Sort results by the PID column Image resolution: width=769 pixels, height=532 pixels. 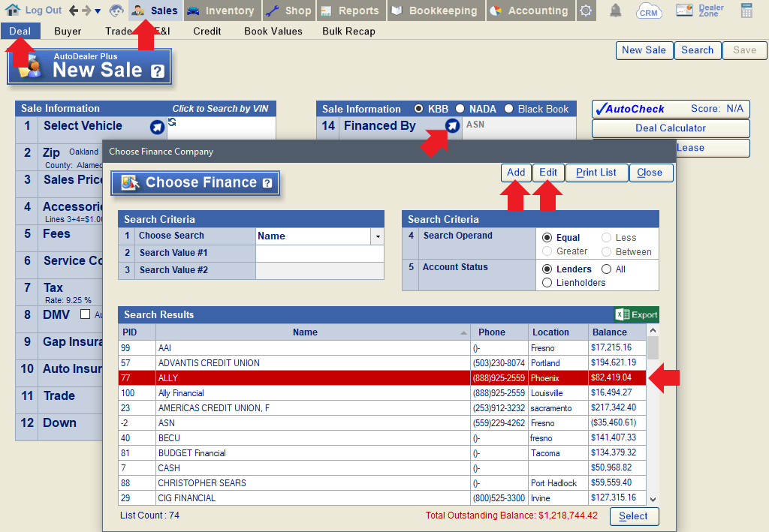(137, 332)
